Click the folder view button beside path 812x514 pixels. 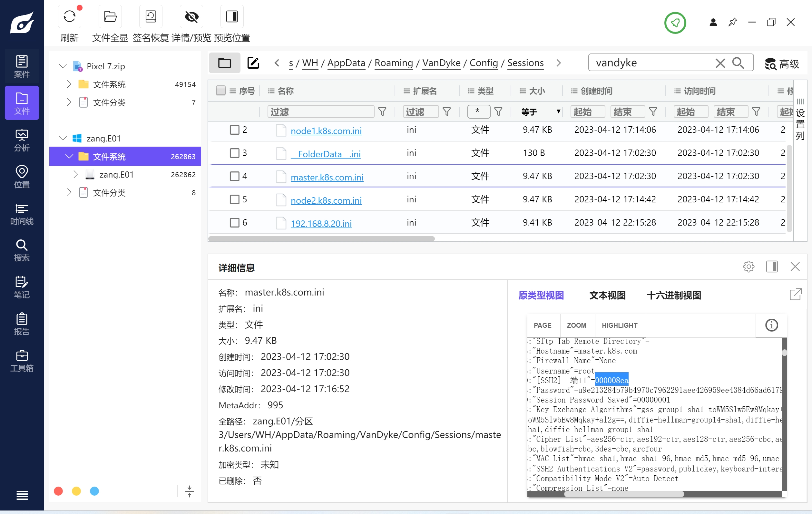[x=224, y=63]
